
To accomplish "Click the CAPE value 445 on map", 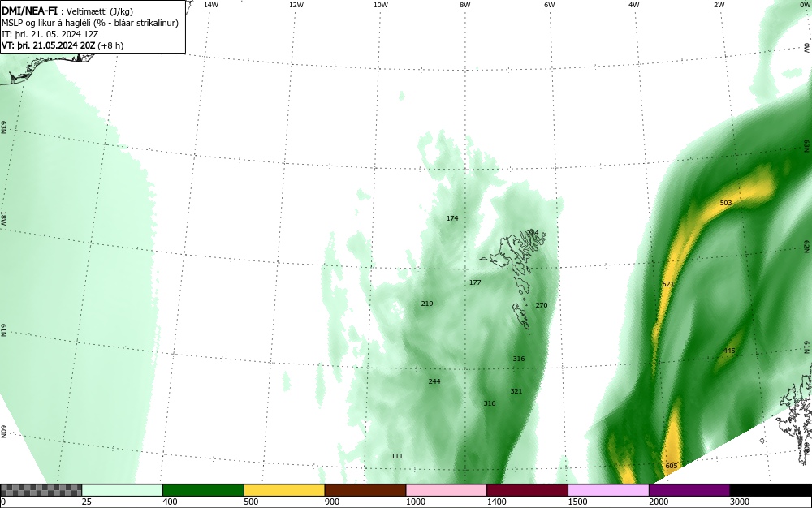I will [x=729, y=351].
